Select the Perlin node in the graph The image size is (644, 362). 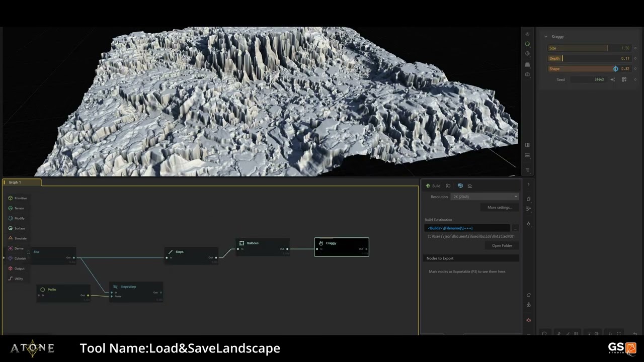(63, 293)
